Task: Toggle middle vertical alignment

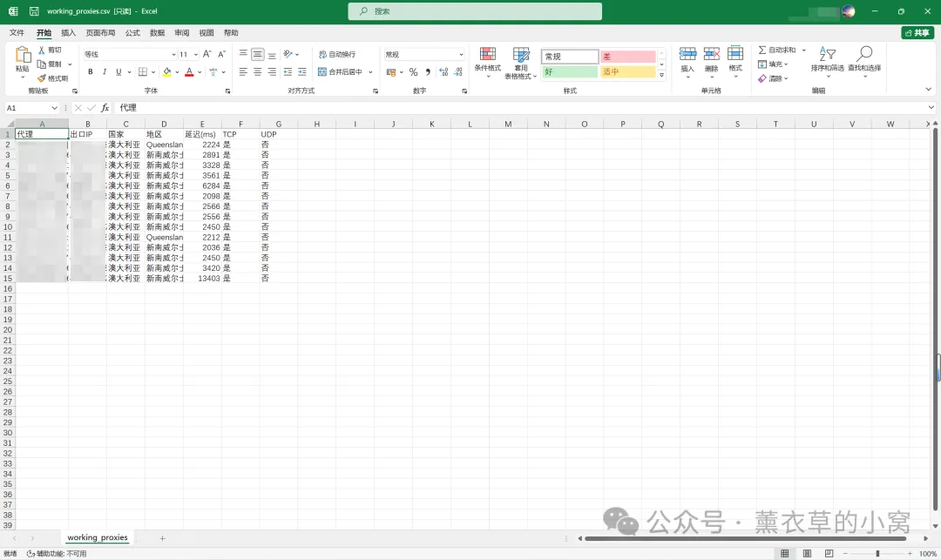Action: click(x=257, y=54)
